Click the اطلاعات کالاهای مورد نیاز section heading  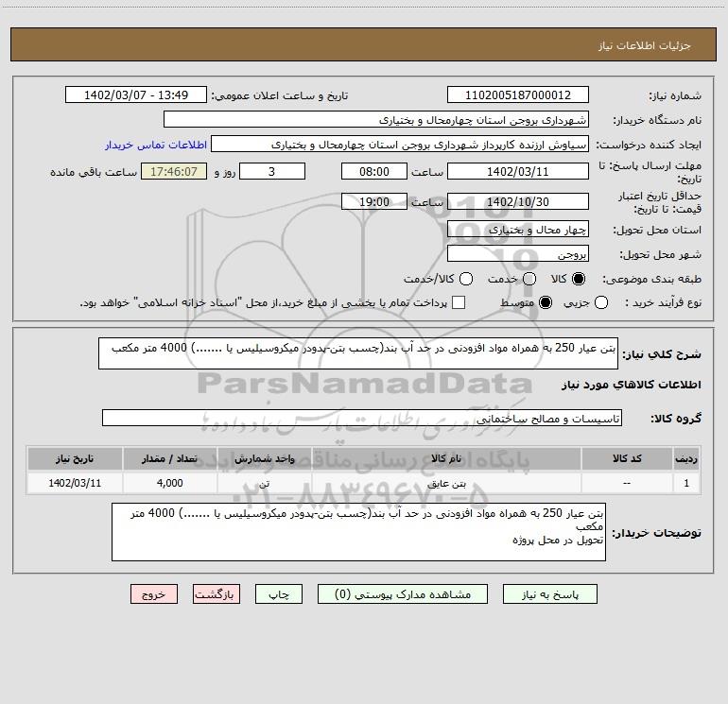coord(631,385)
